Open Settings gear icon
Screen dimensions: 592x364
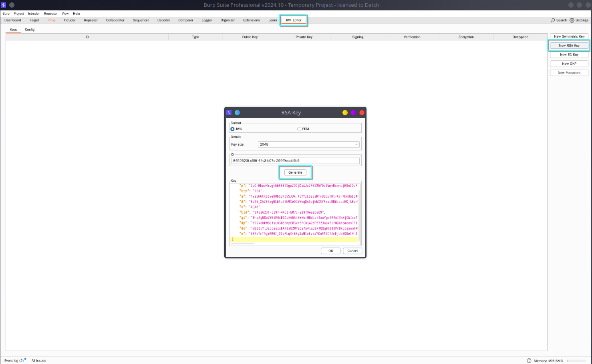(x=572, y=20)
